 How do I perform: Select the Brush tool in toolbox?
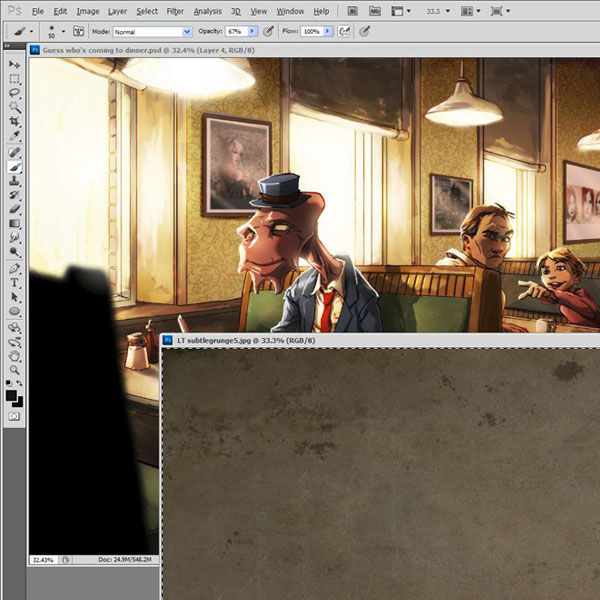15,167
